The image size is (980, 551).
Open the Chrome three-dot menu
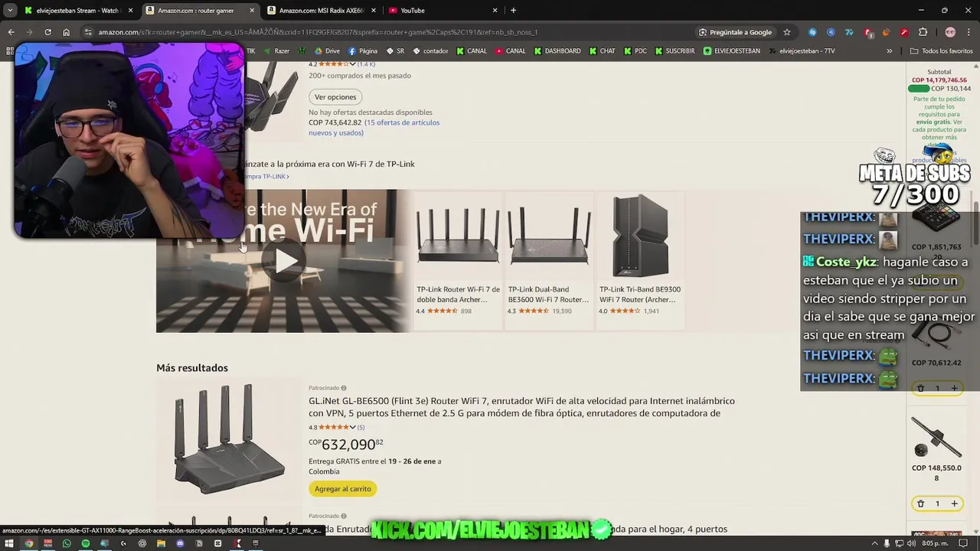(968, 32)
